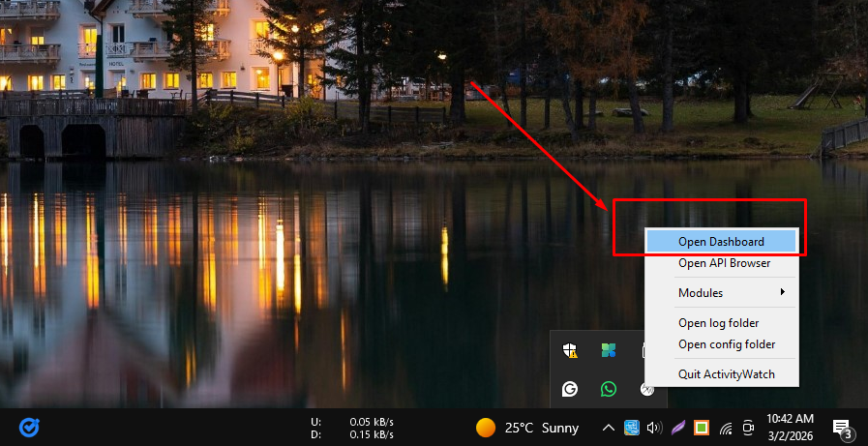Click the sun weather icon in taskbar

click(x=486, y=428)
